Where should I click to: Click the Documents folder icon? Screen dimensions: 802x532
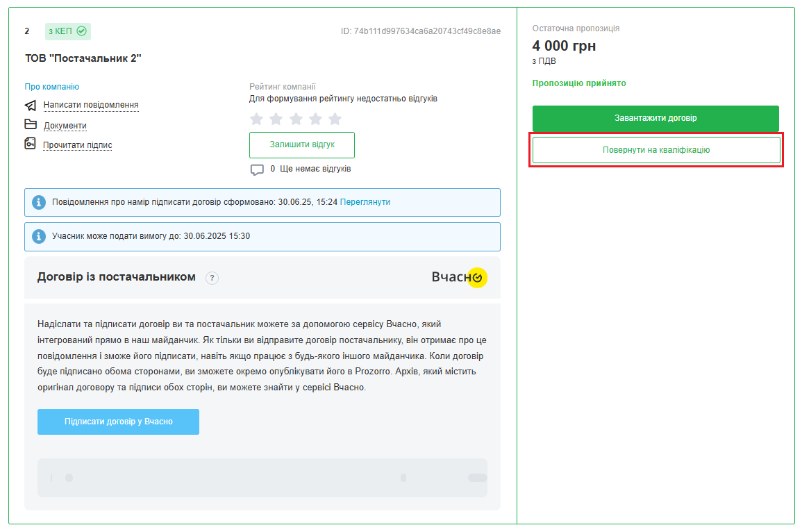pyautogui.click(x=31, y=125)
